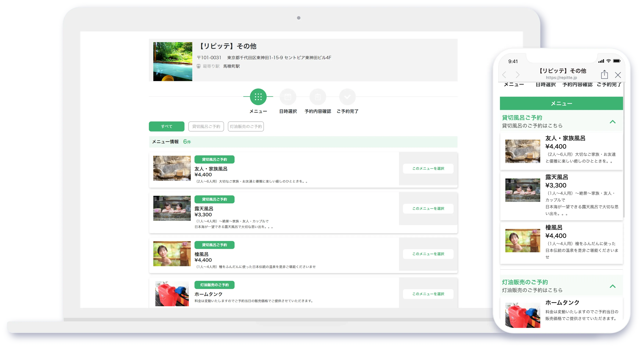
Task: Click the calendar date selection step icon
Action: click(x=288, y=97)
